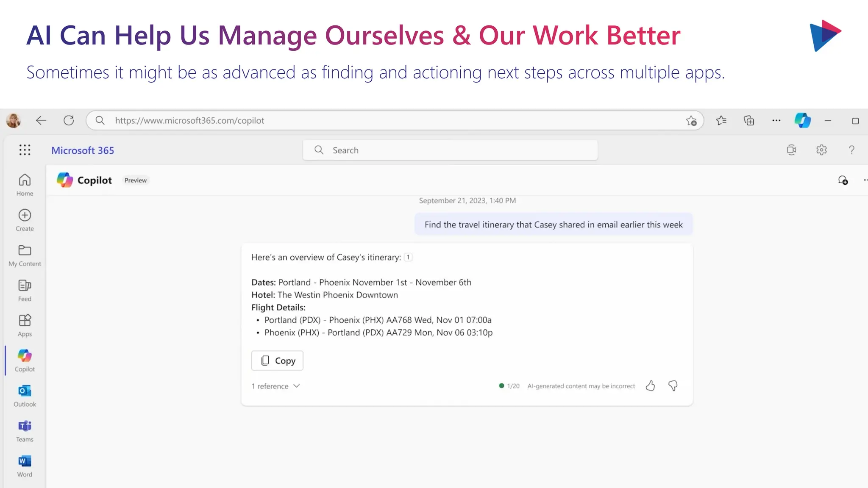Copy the itinerary response
This screenshot has height=488, width=868.
click(277, 360)
